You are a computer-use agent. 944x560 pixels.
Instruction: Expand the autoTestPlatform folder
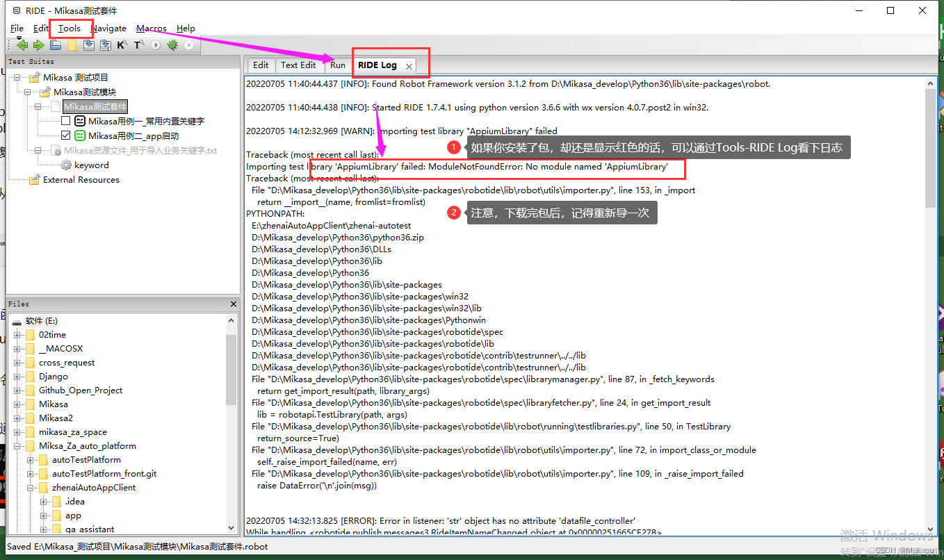pyautogui.click(x=31, y=459)
